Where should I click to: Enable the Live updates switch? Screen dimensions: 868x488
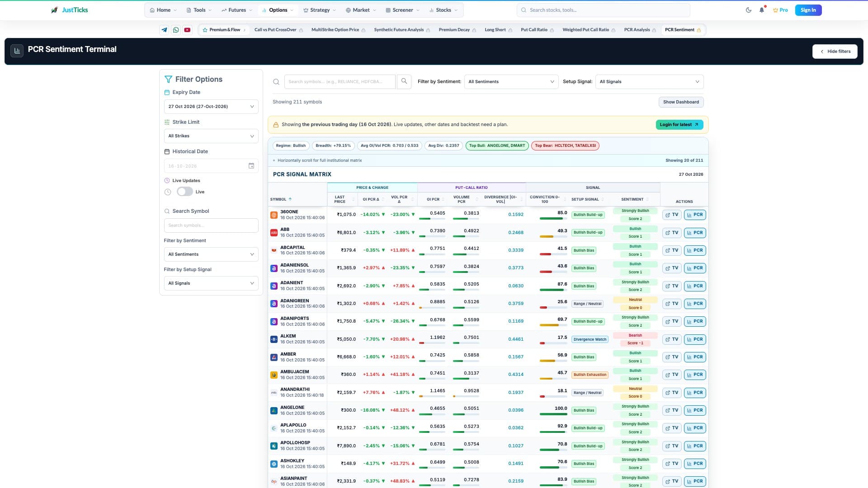coord(184,192)
